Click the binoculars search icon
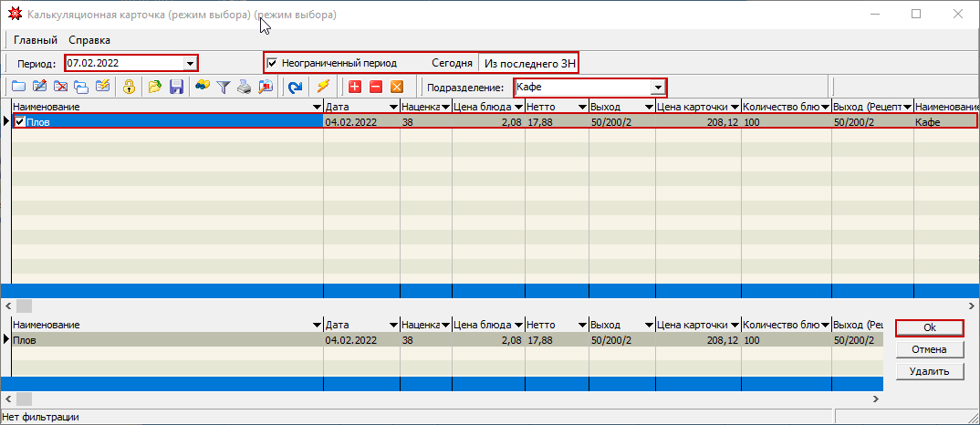The image size is (980, 425). 203,88
